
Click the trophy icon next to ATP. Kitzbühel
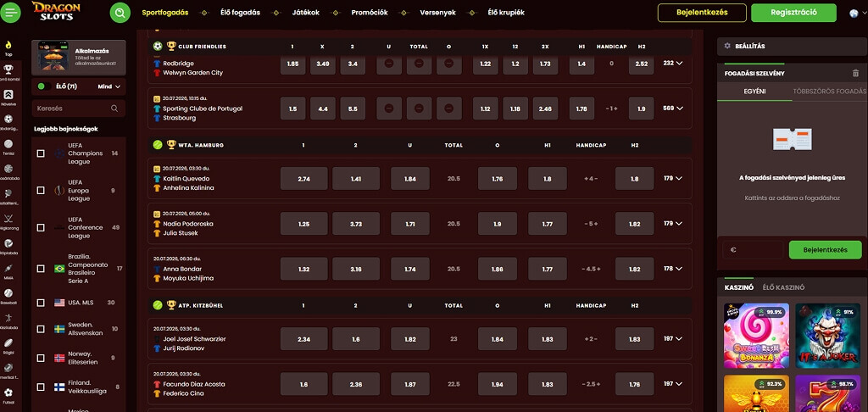(x=171, y=304)
